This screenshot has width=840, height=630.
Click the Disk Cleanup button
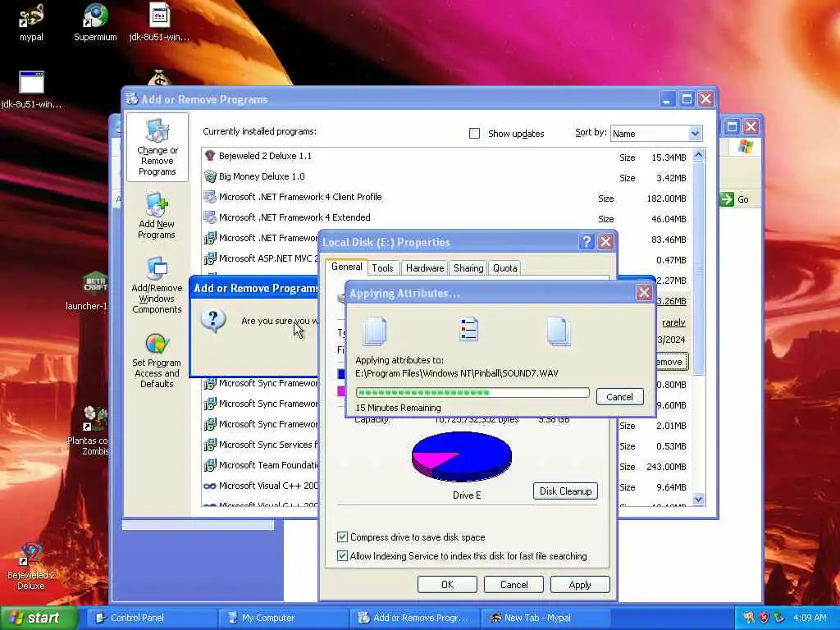tap(565, 491)
